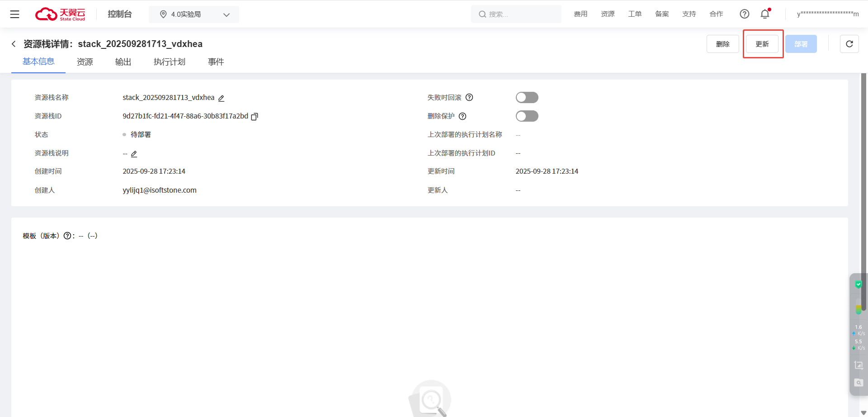Click the 待部署 status text
This screenshot has height=417, width=868.
coord(141,135)
